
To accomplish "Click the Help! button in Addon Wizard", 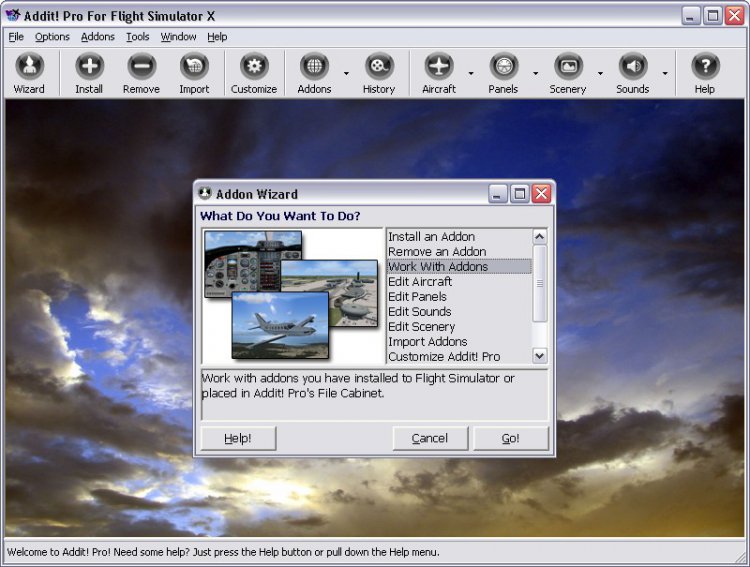I will [238, 438].
